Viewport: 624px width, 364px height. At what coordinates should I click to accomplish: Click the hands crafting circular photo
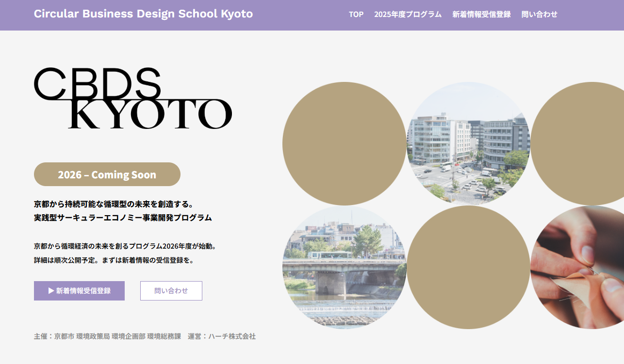pyautogui.click(x=577, y=268)
